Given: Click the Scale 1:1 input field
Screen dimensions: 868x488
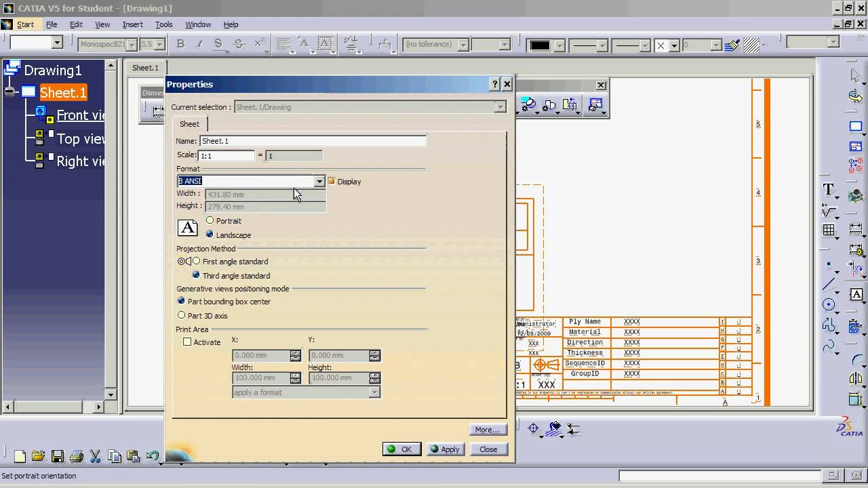Looking at the screenshot, I should (226, 156).
